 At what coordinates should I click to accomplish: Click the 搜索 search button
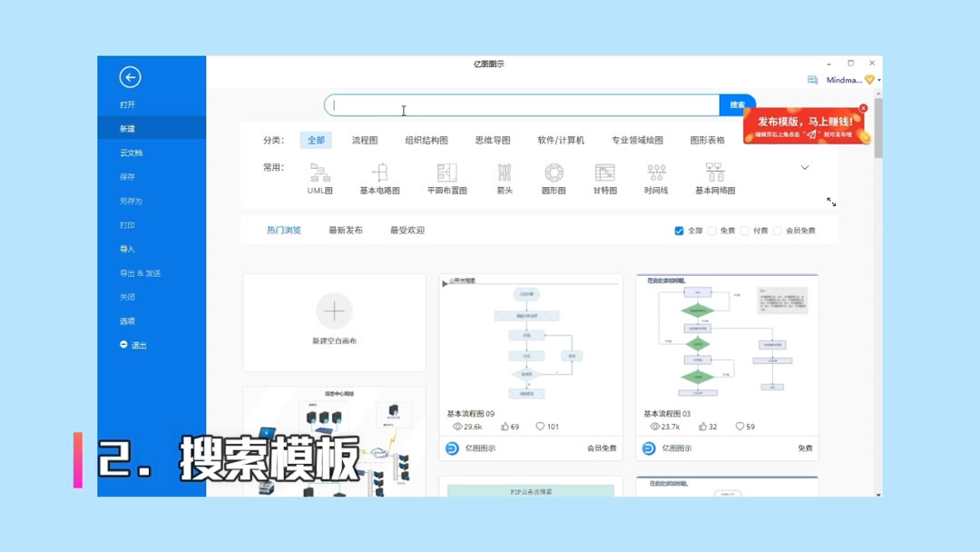point(737,105)
